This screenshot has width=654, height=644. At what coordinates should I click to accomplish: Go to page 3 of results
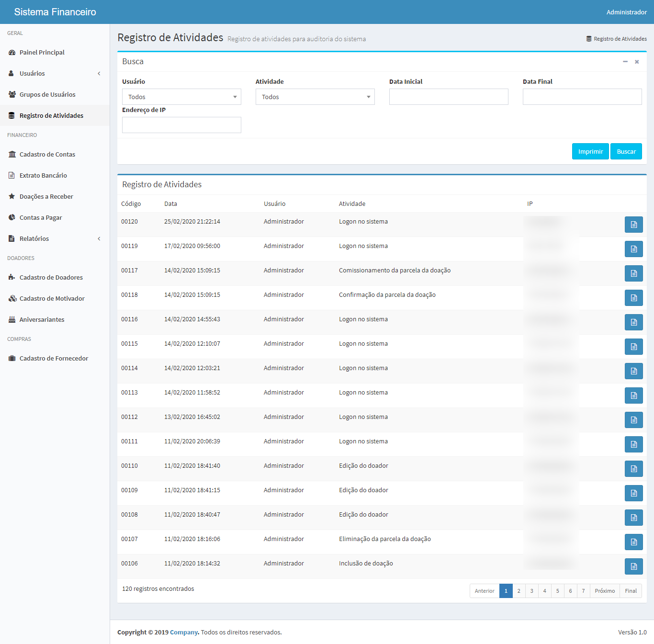[531, 591]
